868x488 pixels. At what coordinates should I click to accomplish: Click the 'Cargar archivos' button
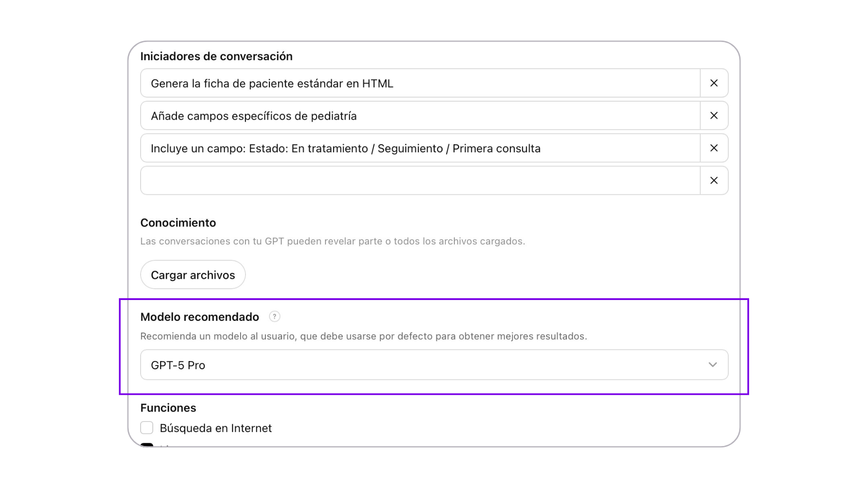tap(193, 275)
